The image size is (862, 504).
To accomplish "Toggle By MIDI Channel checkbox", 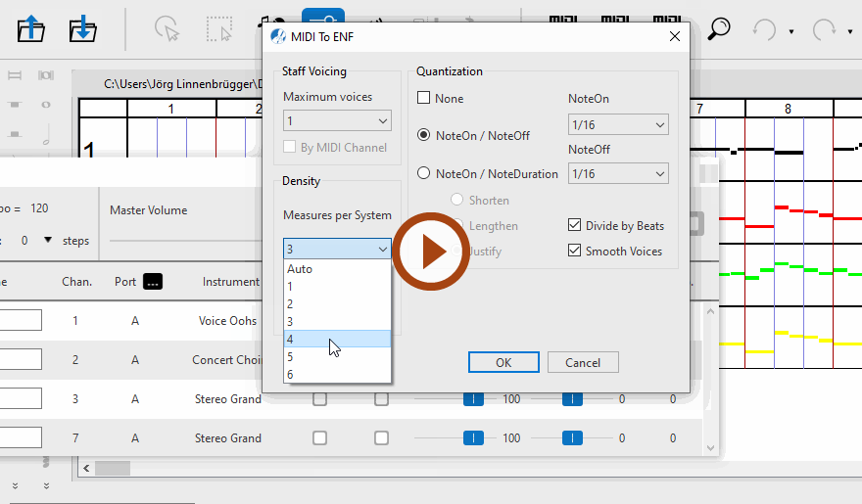I will [289, 147].
